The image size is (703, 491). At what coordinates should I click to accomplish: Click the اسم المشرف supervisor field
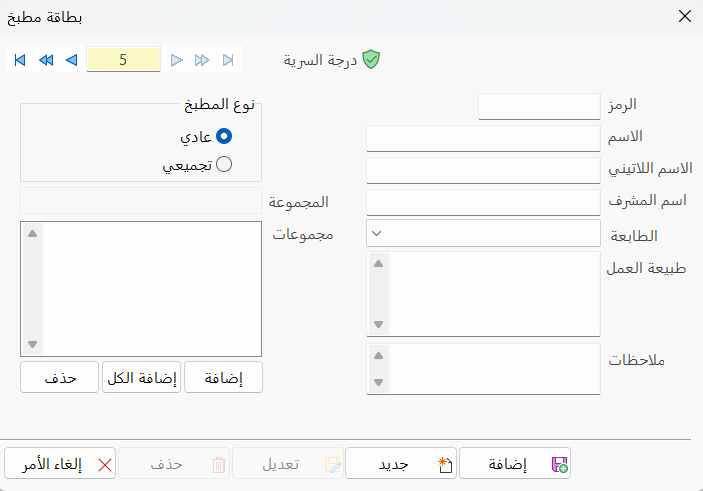483,202
